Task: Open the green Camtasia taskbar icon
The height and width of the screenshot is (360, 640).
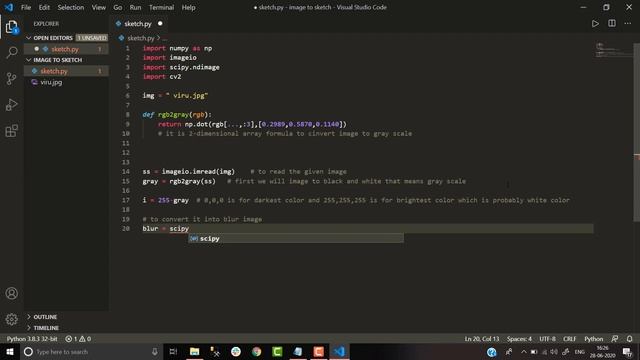Action: coord(277,351)
